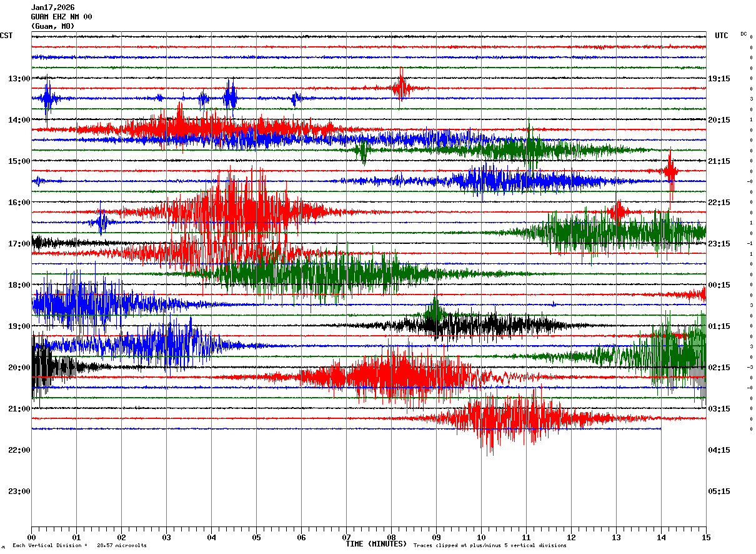Click the 00:15 UTC time label
Image resolution: width=756 pixels, height=554 pixels.
719,285
